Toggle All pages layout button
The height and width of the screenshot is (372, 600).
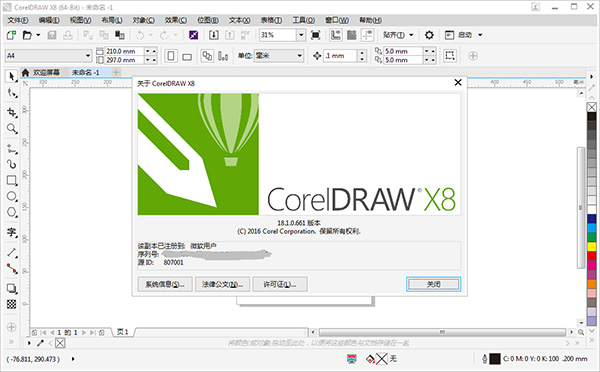click(207, 56)
